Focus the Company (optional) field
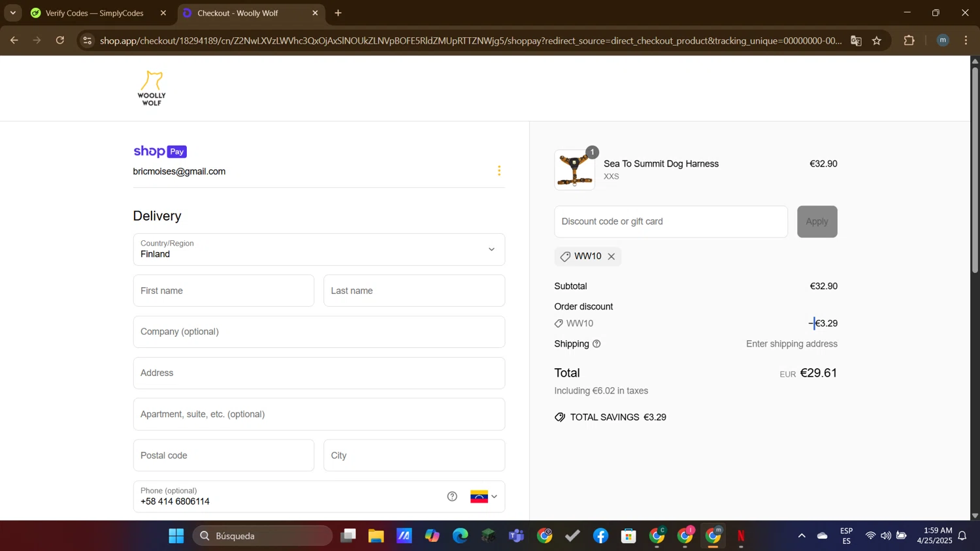Screen dimensions: 980x551 click(319, 332)
